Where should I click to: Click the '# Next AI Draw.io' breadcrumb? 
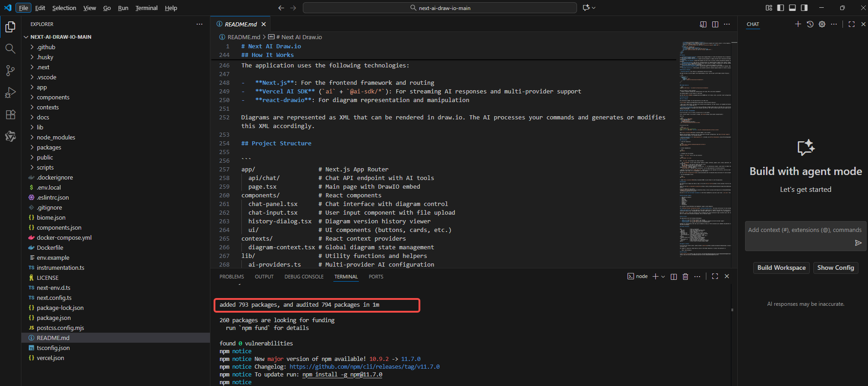tap(295, 37)
